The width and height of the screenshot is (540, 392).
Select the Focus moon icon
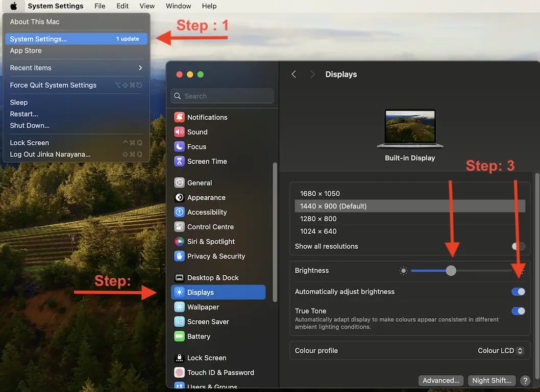tap(179, 147)
